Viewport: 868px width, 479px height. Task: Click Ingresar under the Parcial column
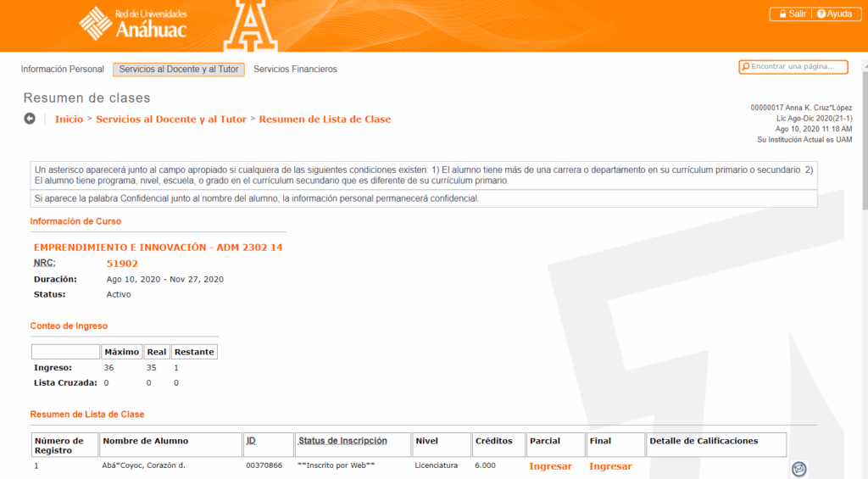tap(550, 466)
